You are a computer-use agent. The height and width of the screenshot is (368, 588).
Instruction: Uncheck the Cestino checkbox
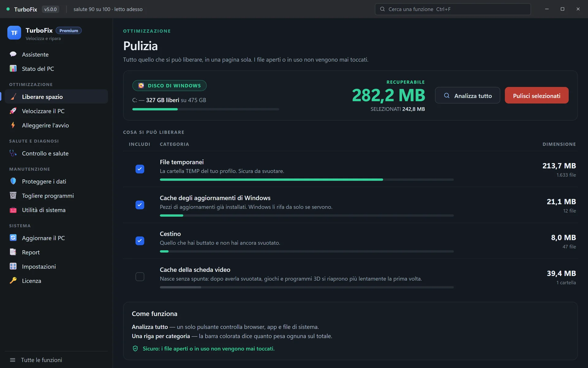[x=140, y=241]
